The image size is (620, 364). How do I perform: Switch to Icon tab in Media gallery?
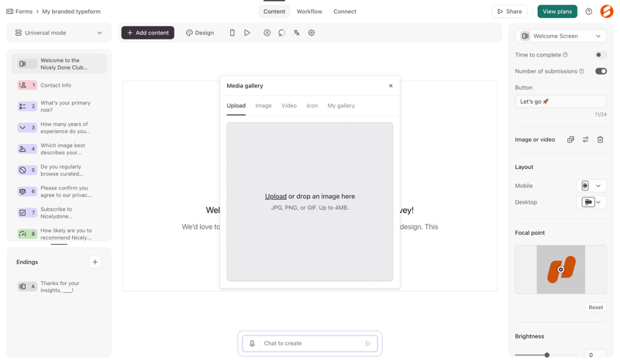(312, 105)
